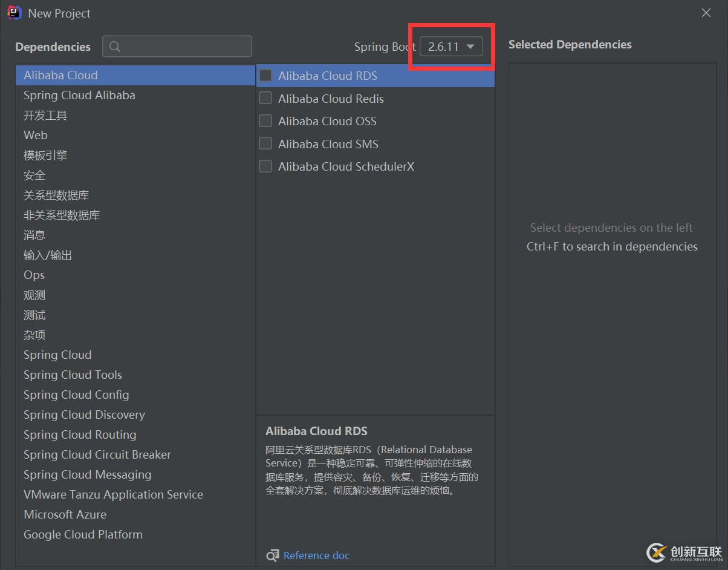Click the Alibaba Cloud SMS label text
The height and width of the screenshot is (570, 728).
pos(328,144)
